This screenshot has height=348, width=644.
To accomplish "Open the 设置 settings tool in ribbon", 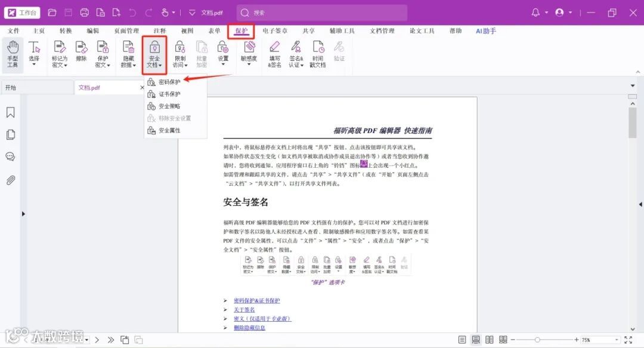I will coord(223,54).
